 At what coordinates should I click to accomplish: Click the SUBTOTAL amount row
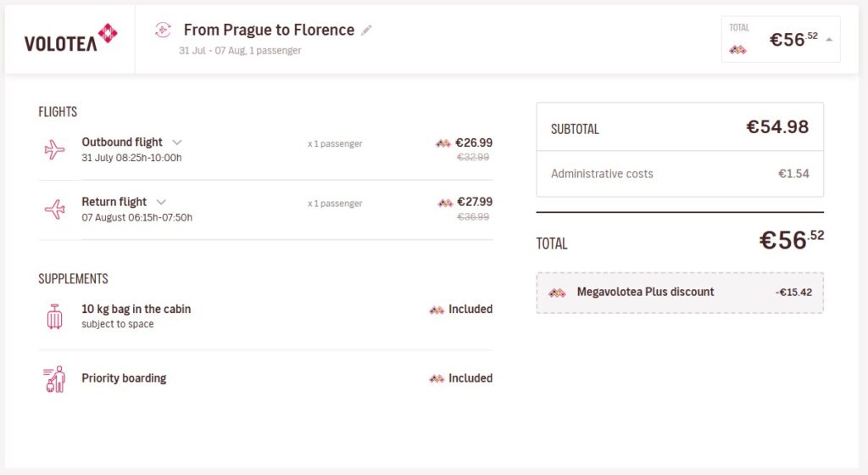click(679, 128)
